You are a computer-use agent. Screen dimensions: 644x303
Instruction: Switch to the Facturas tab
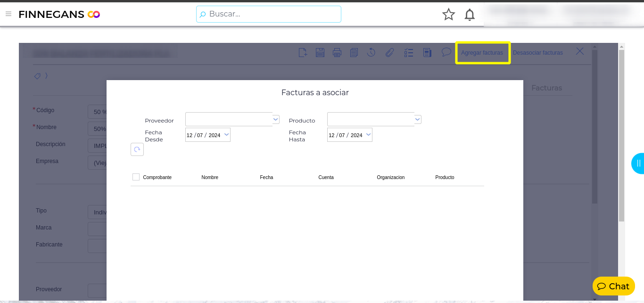coord(546,88)
